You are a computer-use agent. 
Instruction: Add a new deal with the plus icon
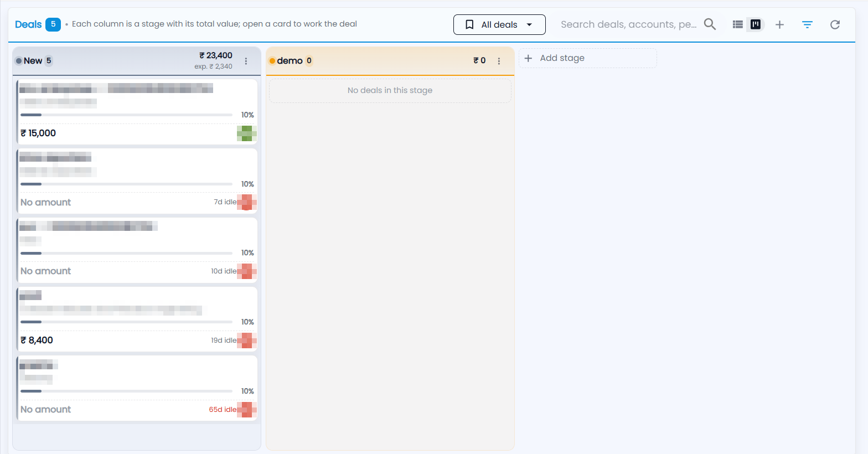[779, 24]
